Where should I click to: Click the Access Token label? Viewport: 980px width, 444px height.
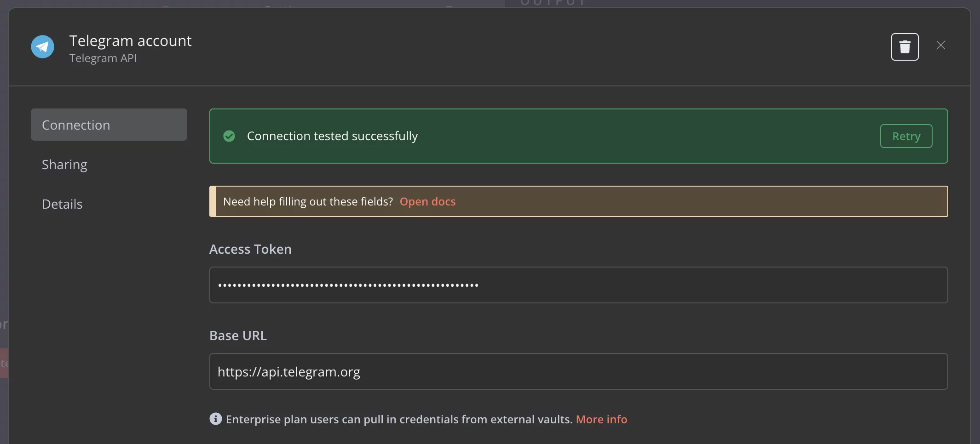point(250,249)
